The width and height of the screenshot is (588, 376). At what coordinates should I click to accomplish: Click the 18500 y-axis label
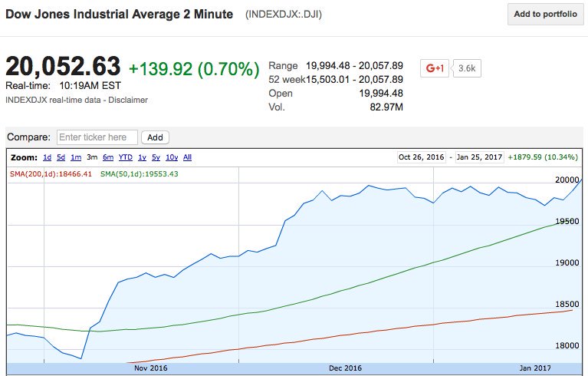click(x=567, y=305)
